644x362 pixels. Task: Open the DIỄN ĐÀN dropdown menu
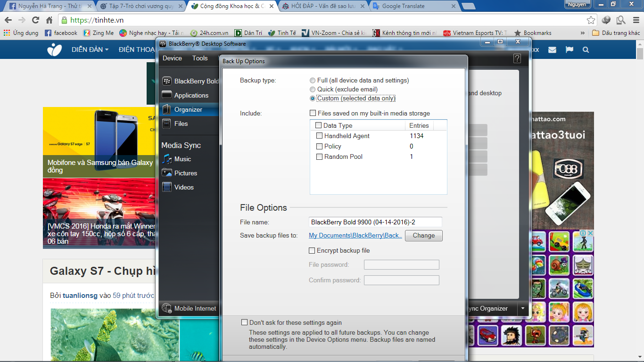click(x=90, y=49)
